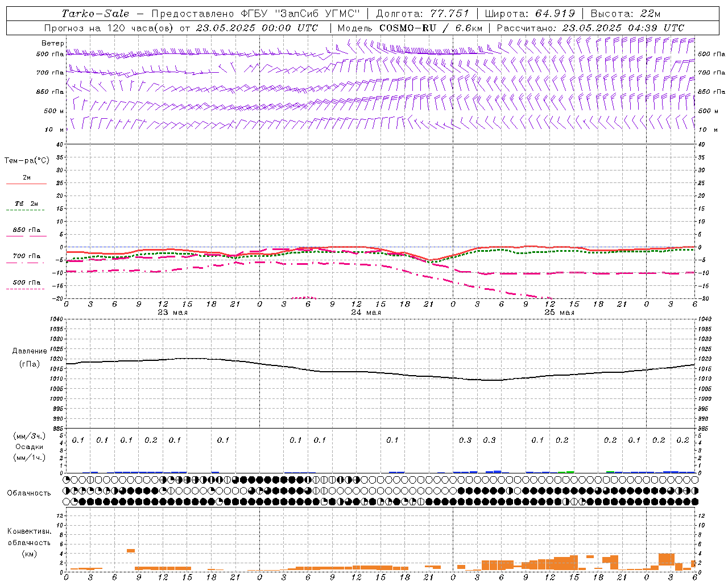Click the "Ветер" wind panel label
This screenshot has height=582, width=728.
tap(53, 43)
